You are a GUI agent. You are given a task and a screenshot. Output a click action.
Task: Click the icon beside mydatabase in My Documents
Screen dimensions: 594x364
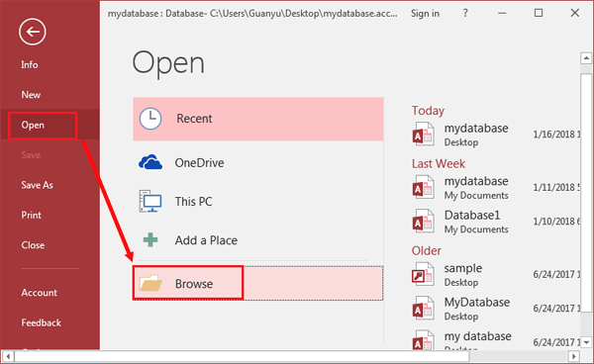click(423, 187)
